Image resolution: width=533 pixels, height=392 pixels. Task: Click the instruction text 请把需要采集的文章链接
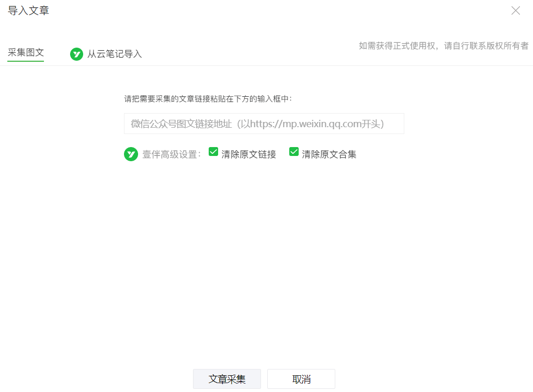(208, 99)
